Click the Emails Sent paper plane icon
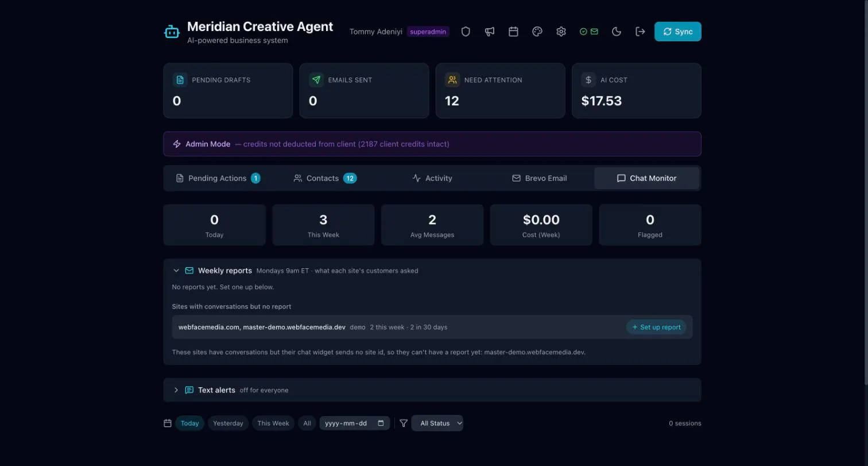 click(x=316, y=80)
